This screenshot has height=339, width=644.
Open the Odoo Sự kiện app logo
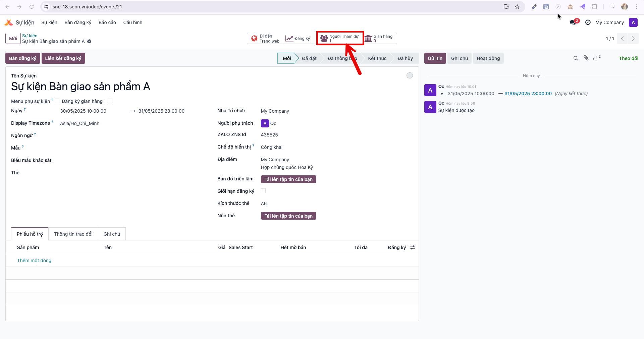(x=8, y=22)
